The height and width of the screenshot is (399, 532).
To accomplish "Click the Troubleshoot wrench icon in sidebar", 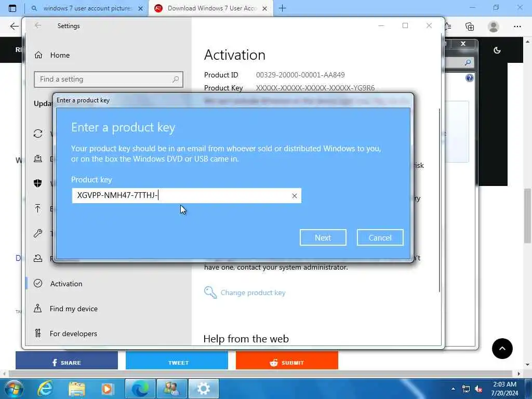I will (x=37, y=233).
